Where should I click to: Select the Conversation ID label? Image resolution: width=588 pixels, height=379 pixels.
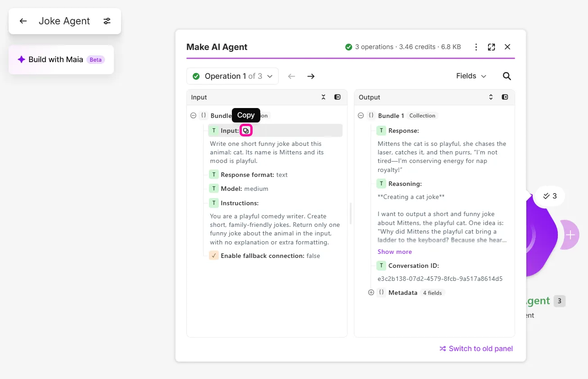pyautogui.click(x=413, y=266)
